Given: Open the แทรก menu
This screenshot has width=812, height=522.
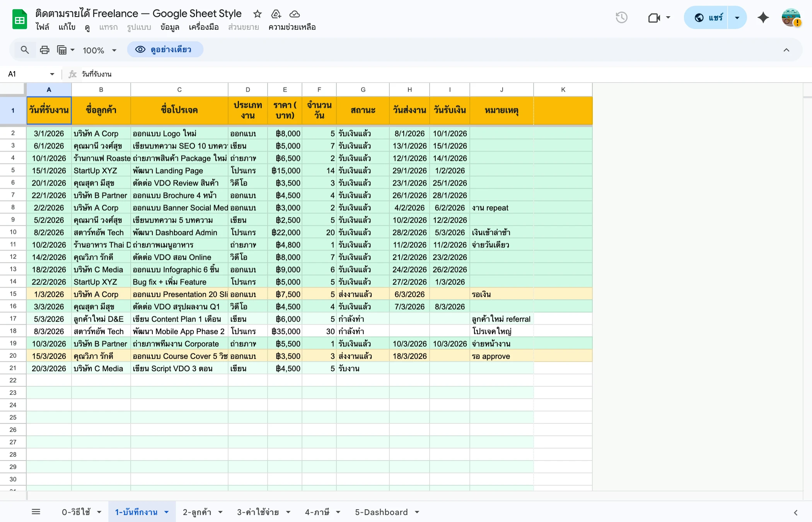Looking at the screenshot, I should [108, 27].
